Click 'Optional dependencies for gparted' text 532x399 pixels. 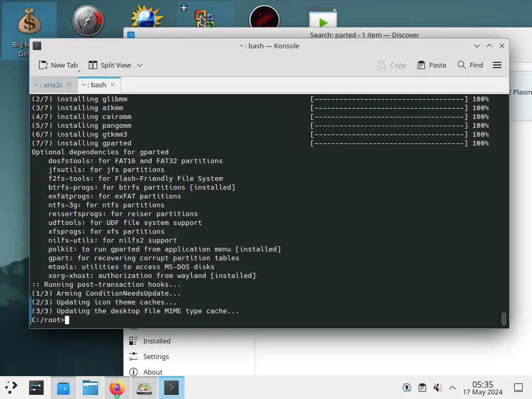point(100,152)
